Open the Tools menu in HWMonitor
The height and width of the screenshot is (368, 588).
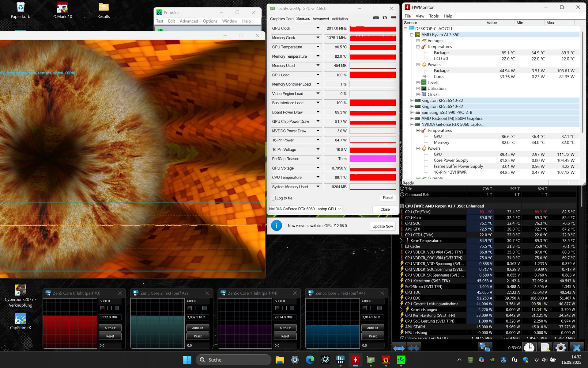(434, 16)
